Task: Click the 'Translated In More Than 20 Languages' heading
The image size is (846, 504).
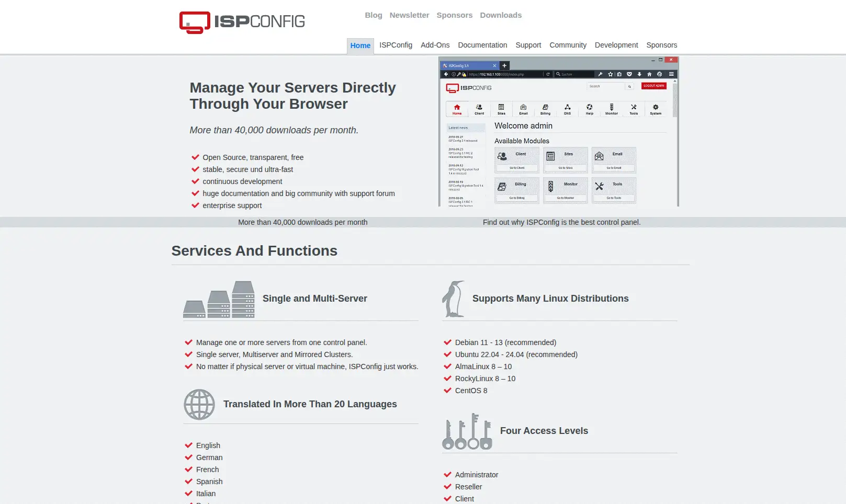Action: point(310,404)
